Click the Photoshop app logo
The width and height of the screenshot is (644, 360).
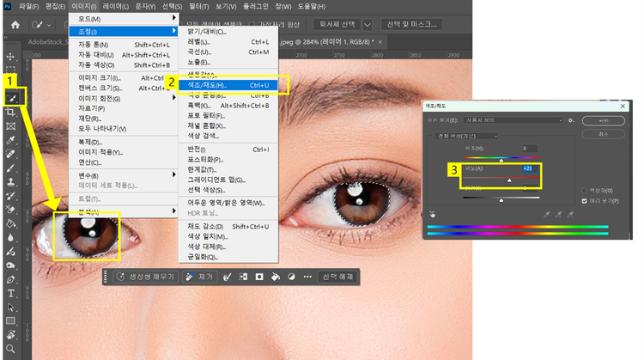point(8,6)
